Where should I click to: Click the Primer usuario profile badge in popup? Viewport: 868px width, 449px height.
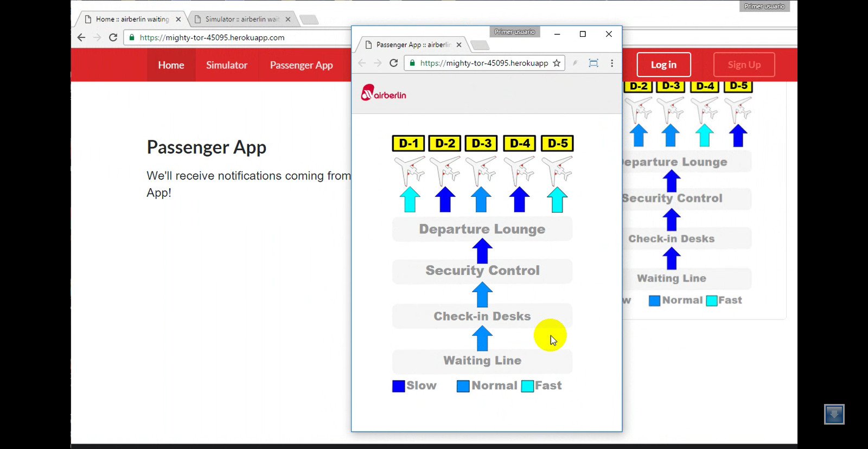point(515,32)
